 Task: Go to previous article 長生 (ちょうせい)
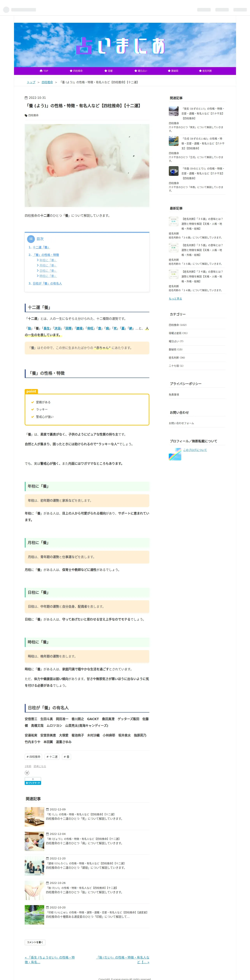click(x=50, y=959)
